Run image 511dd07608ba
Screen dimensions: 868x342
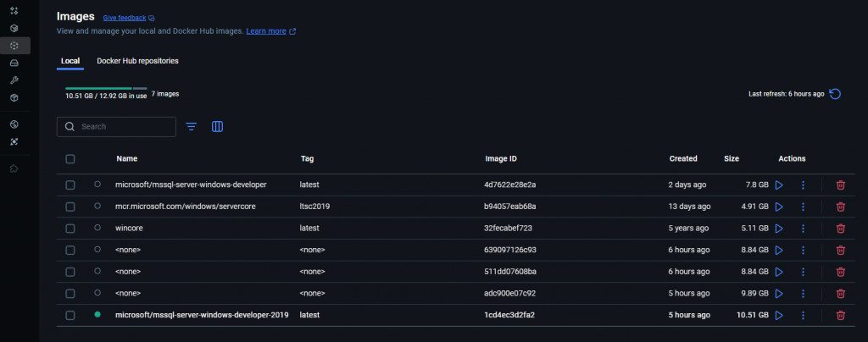(779, 272)
